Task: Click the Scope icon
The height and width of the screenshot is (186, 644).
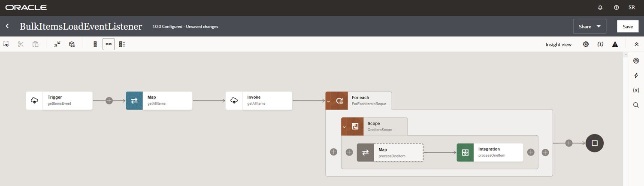Action: [355, 126]
